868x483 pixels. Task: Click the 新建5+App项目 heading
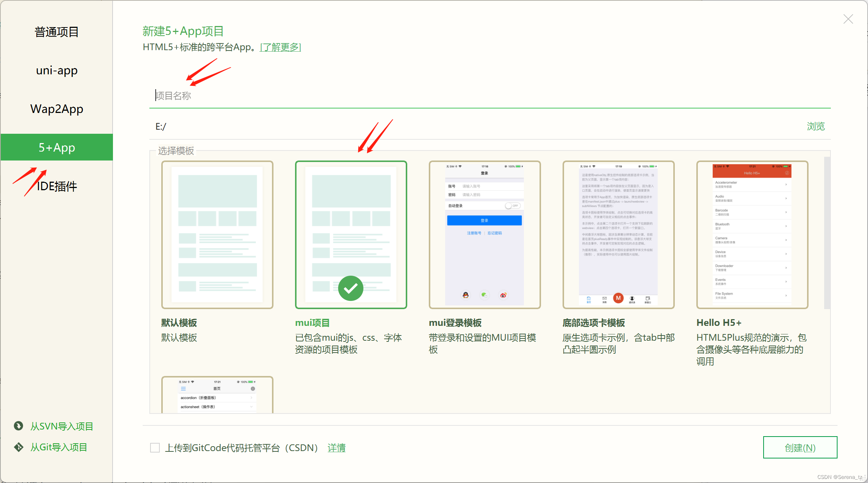(x=183, y=31)
